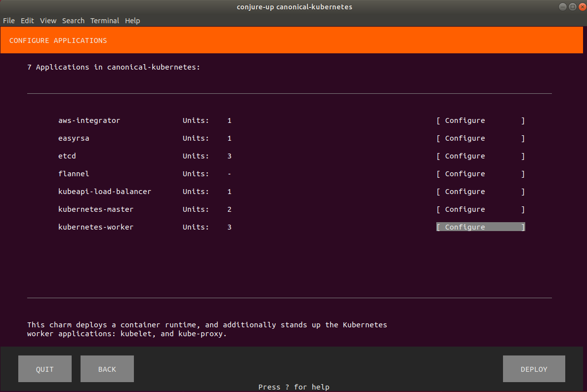
Task: Configure the kubeapi-load-balancer application
Action: [x=480, y=192]
